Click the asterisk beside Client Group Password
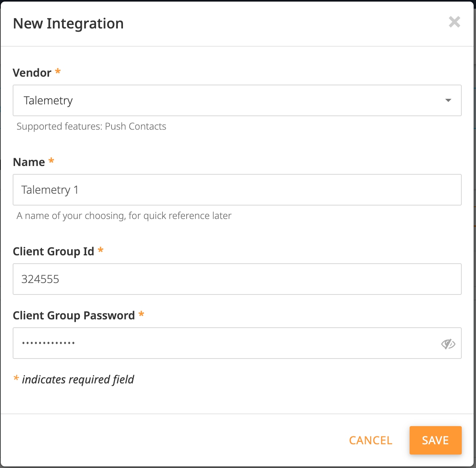Screen dimensions: 476x468 coord(142,315)
